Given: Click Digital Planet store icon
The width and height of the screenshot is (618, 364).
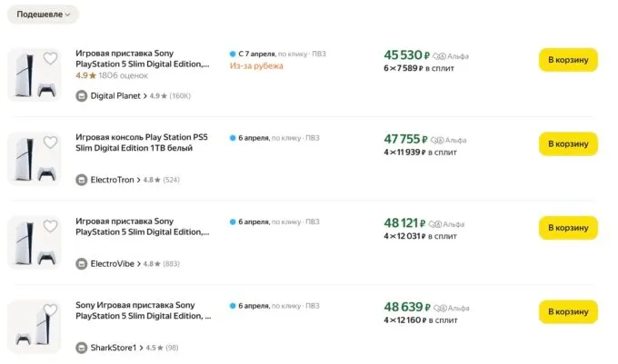Looking at the screenshot, I should [82, 96].
